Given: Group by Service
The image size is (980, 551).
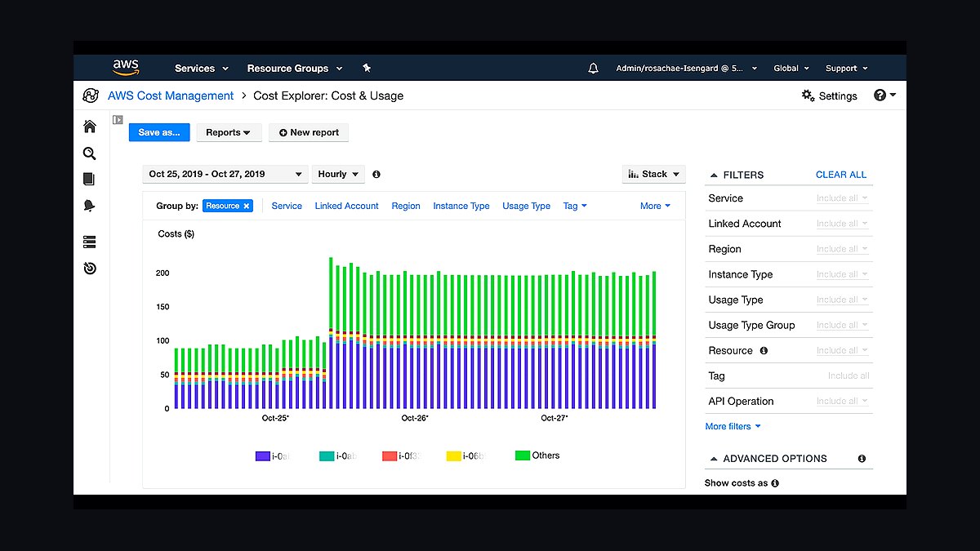Looking at the screenshot, I should [287, 206].
